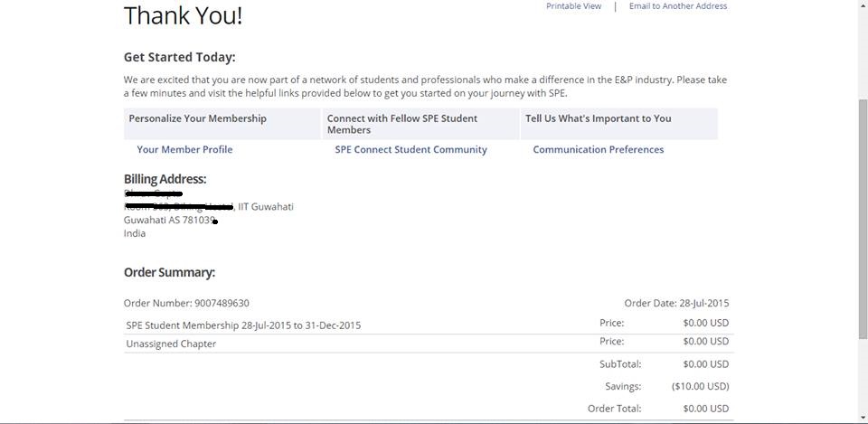Screen dimensions: 868x424
Task: Click the Billing Address heading
Action: point(165,179)
